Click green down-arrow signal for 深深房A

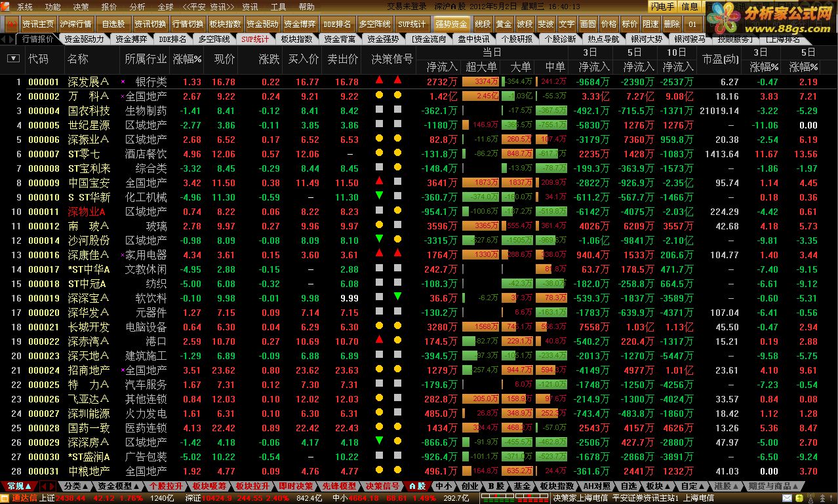(379, 440)
